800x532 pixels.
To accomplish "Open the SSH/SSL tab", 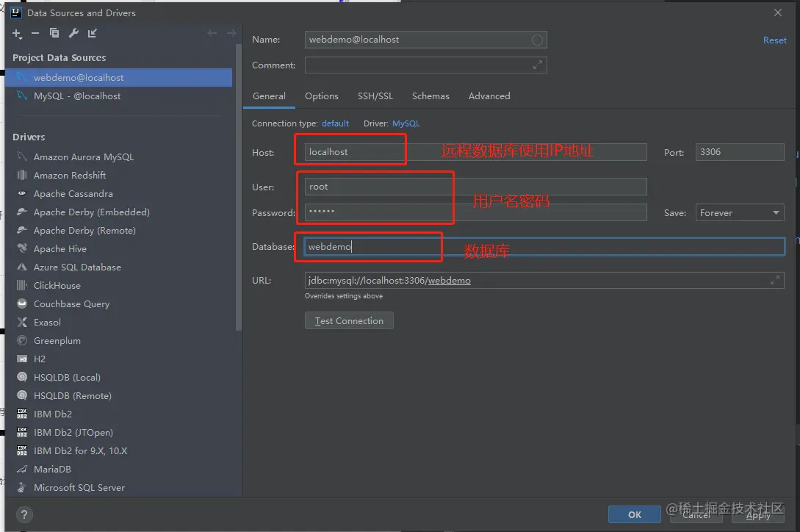I will click(x=375, y=96).
